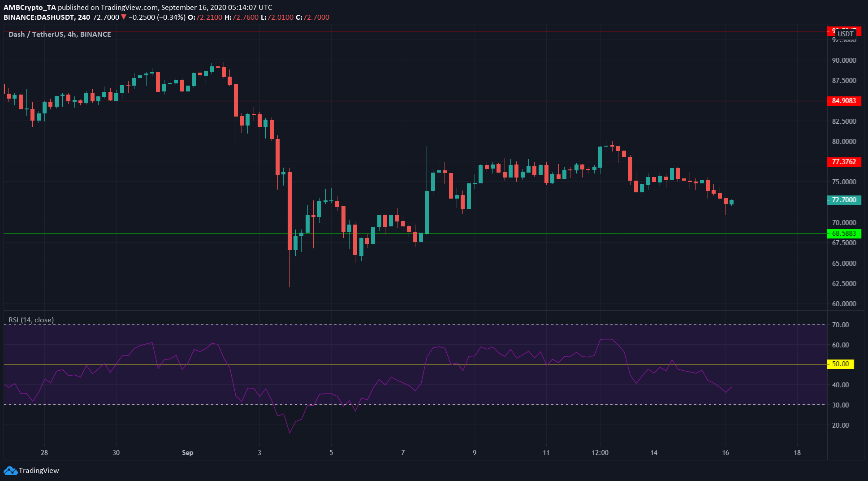
Task: Click the 28 date label on time axis
Action: coord(44,453)
